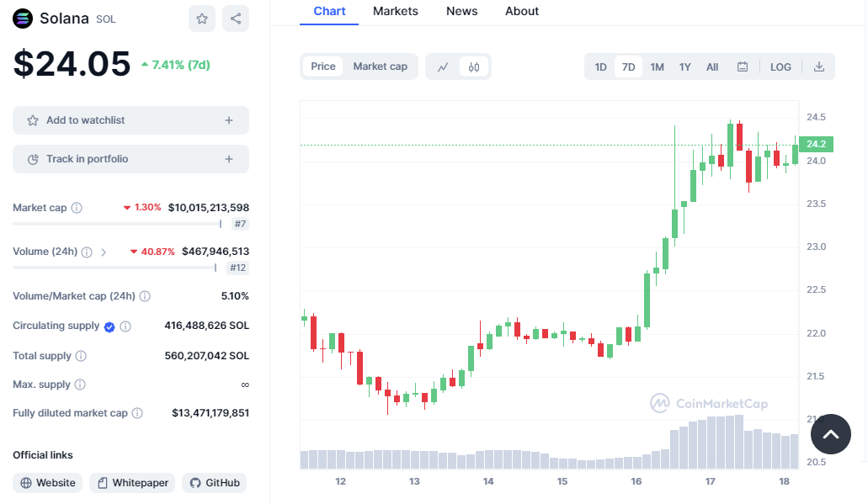Set chart range to All
Image resolution: width=868 pixels, height=504 pixels.
[x=712, y=67]
